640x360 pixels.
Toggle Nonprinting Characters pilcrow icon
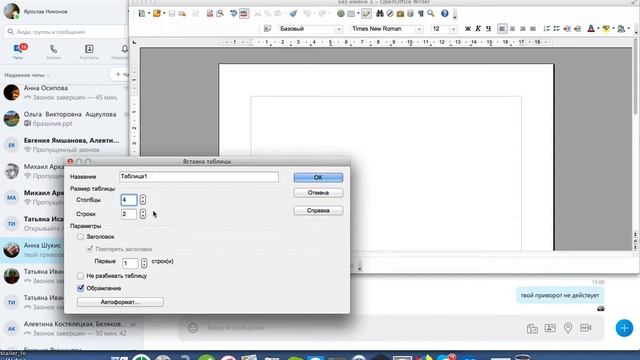tap(420, 13)
